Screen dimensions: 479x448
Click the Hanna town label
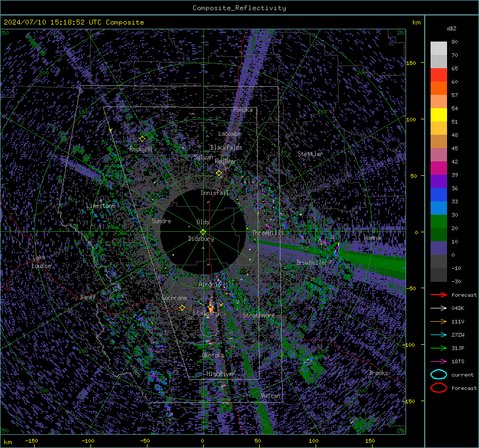(372, 238)
